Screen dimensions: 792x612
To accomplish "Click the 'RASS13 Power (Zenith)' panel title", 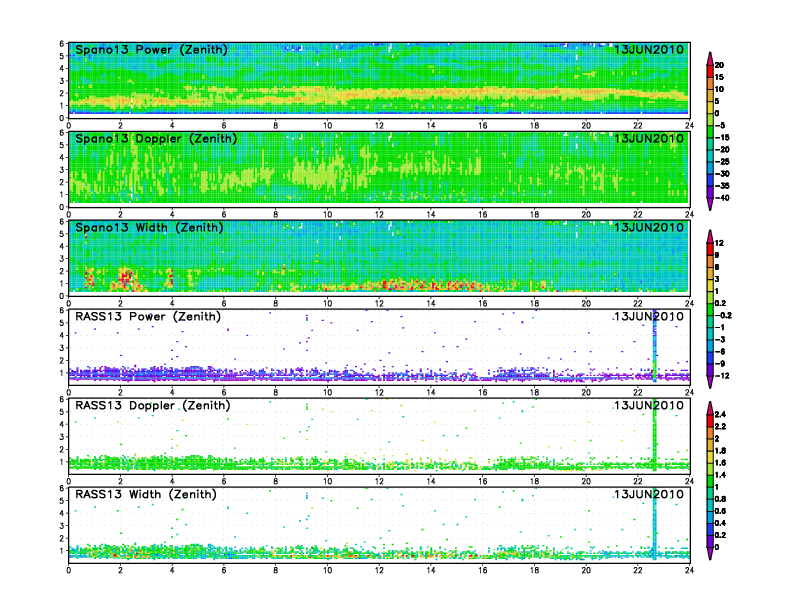I will pos(147,317).
